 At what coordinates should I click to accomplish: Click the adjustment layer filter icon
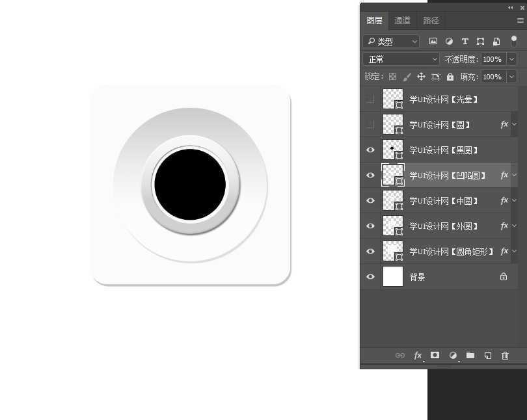point(449,42)
